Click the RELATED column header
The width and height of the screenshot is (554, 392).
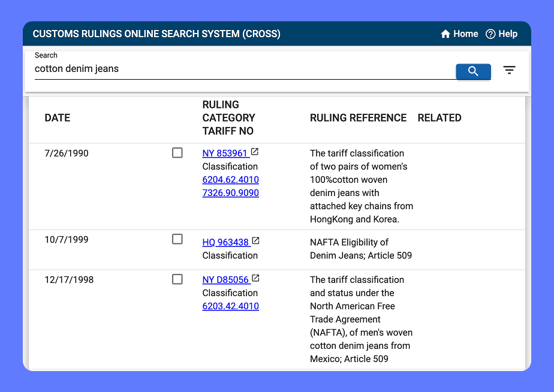pyautogui.click(x=439, y=118)
